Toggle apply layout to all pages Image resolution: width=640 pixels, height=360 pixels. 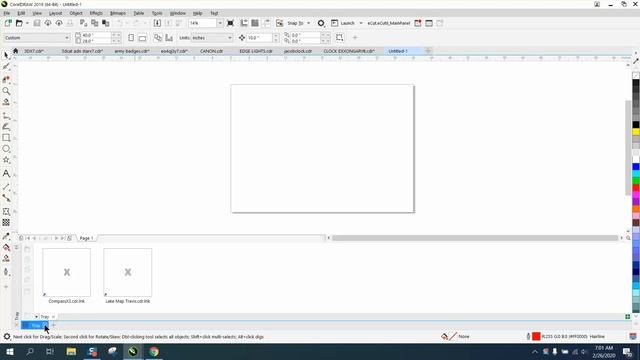pos(158,38)
